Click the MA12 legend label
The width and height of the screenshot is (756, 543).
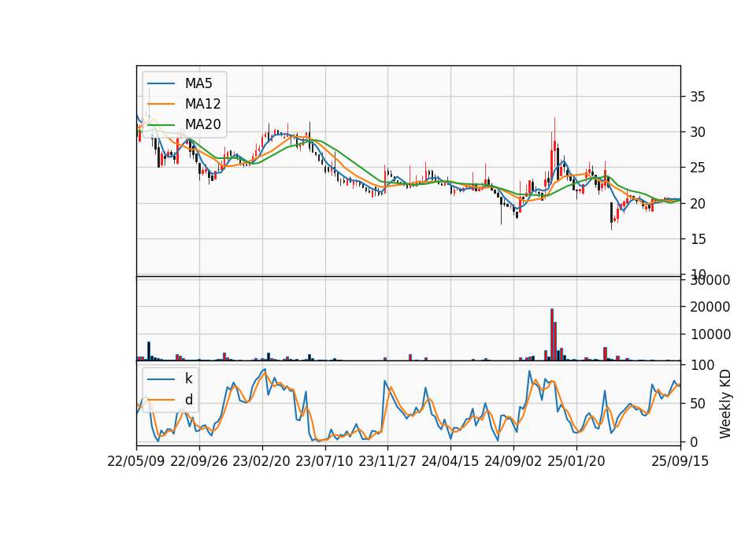pos(202,104)
